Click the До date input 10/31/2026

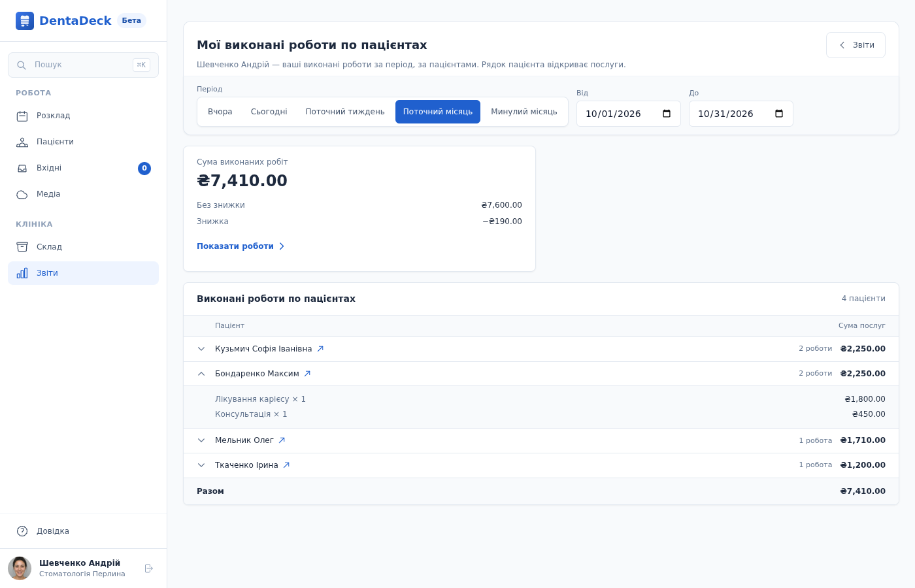pos(741,114)
